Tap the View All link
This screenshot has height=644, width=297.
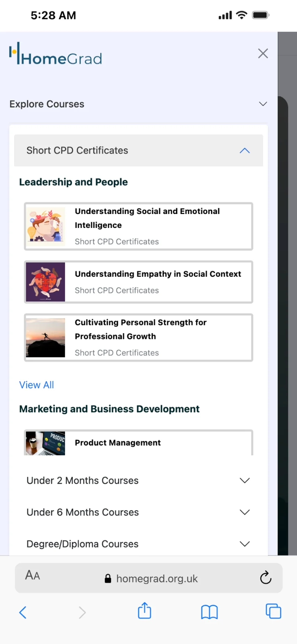(36, 385)
